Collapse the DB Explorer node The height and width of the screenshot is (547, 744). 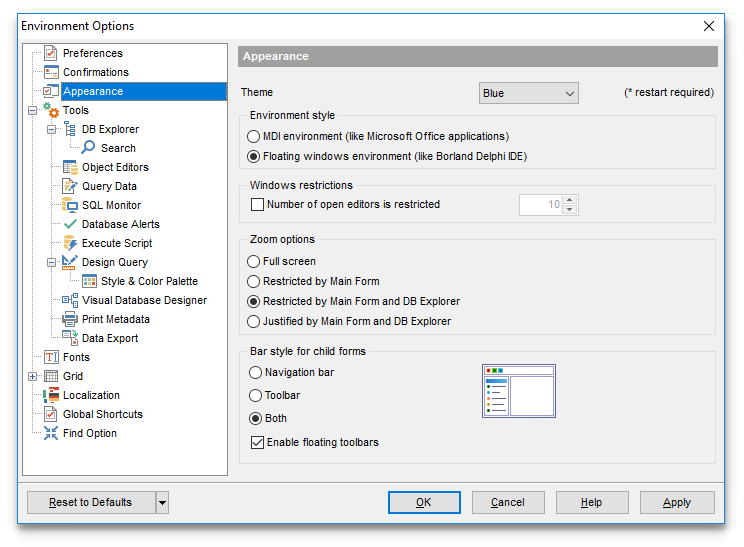[x=51, y=130]
